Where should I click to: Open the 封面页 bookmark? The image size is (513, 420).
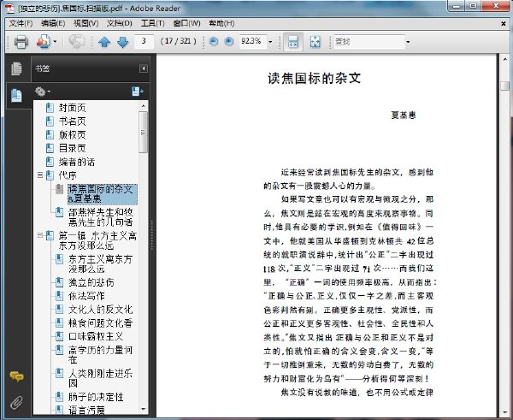point(73,108)
